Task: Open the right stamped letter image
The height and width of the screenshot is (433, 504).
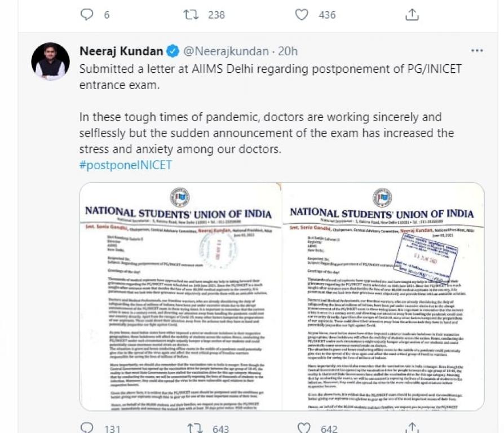Action: (x=383, y=296)
